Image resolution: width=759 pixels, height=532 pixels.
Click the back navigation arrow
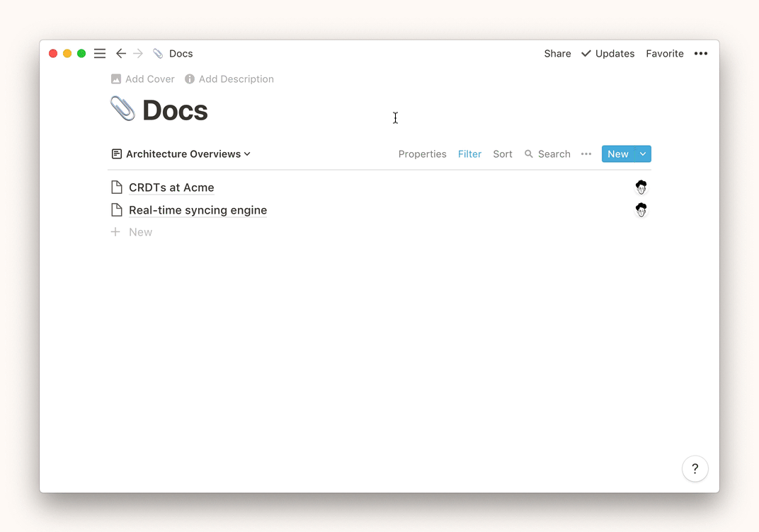tap(121, 54)
